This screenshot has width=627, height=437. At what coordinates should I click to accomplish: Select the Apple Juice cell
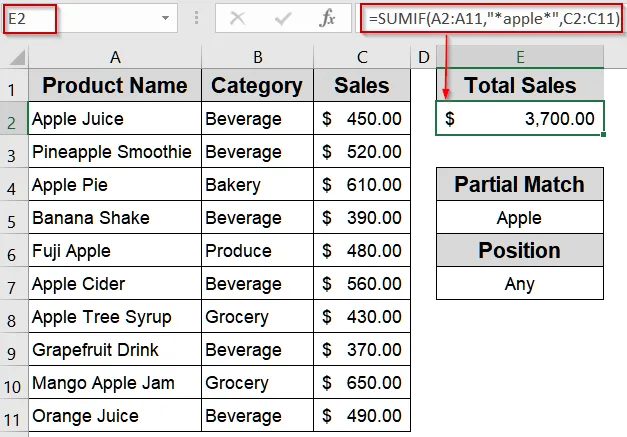click(115, 118)
